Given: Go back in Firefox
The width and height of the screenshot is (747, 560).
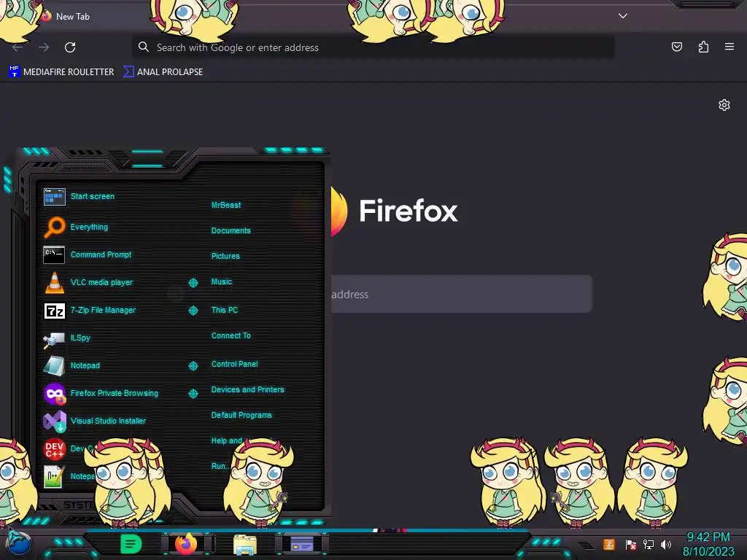Looking at the screenshot, I should click(18, 47).
